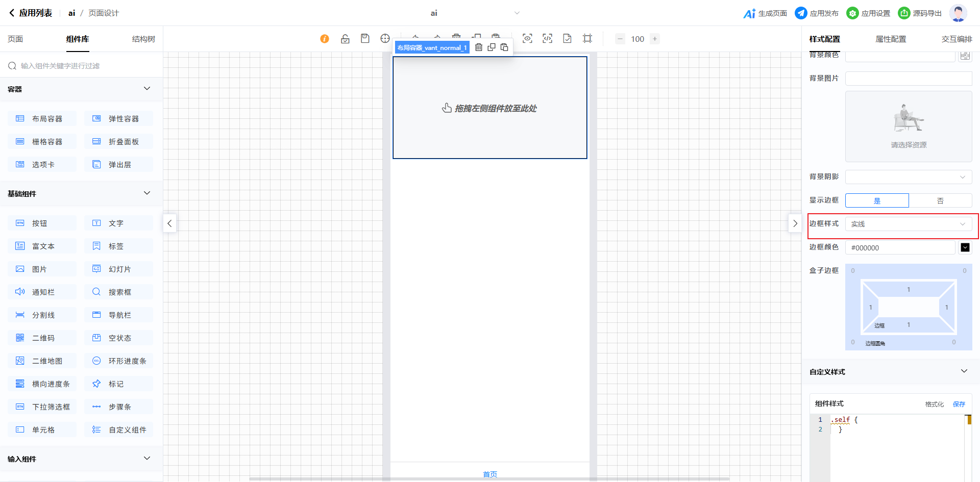
Task: Click the preview eye icon in toolbar
Action: pos(527,39)
